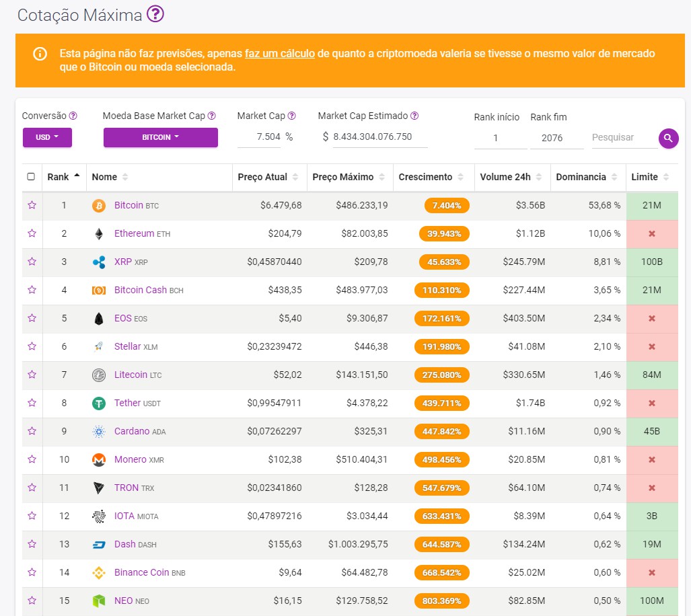Click the Market Cap Estimado value field
The width and height of the screenshot is (691, 616).
pyautogui.click(x=380, y=137)
